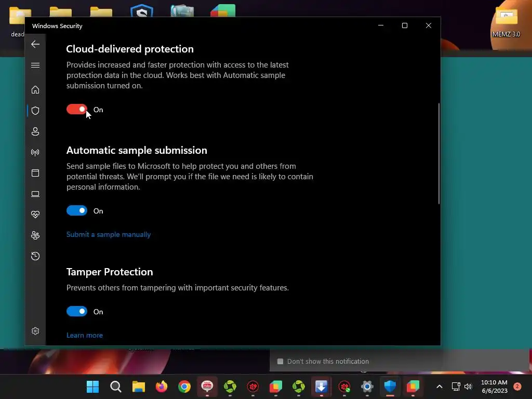This screenshot has height=399, width=532.
Task: Open red gear icon with green badge
Action: 344,387
